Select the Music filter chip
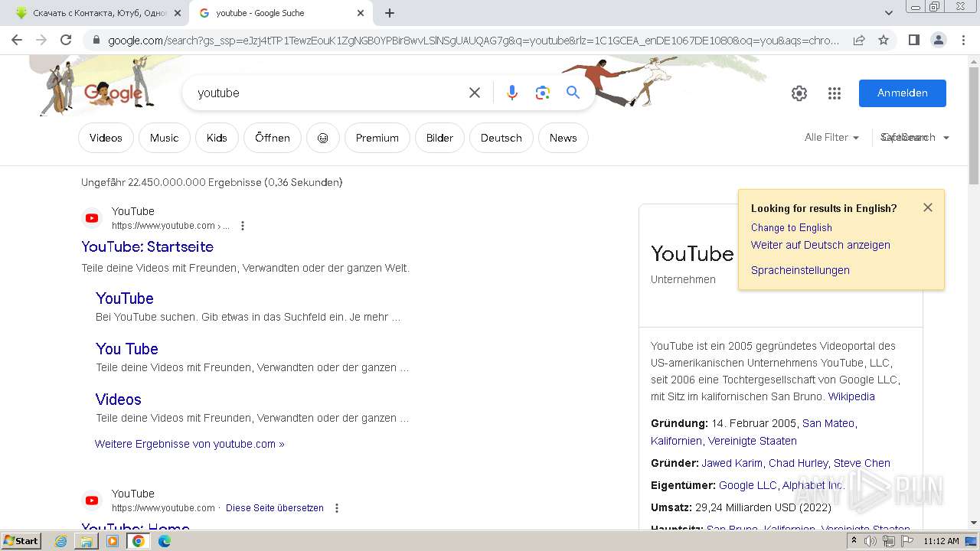Image resolution: width=980 pixels, height=551 pixels. [x=164, y=138]
